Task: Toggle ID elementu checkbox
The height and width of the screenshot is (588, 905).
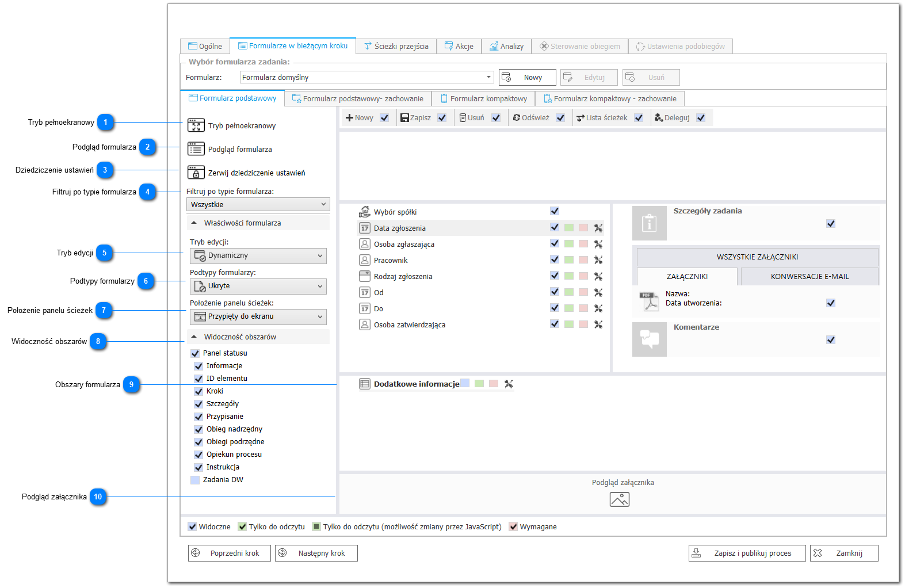Action: [198, 379]
